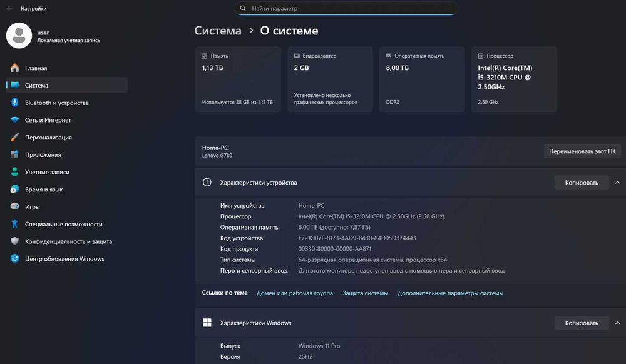Open Конфиденциальность и защита settings
Screen dimensions: 626x364
67,241
